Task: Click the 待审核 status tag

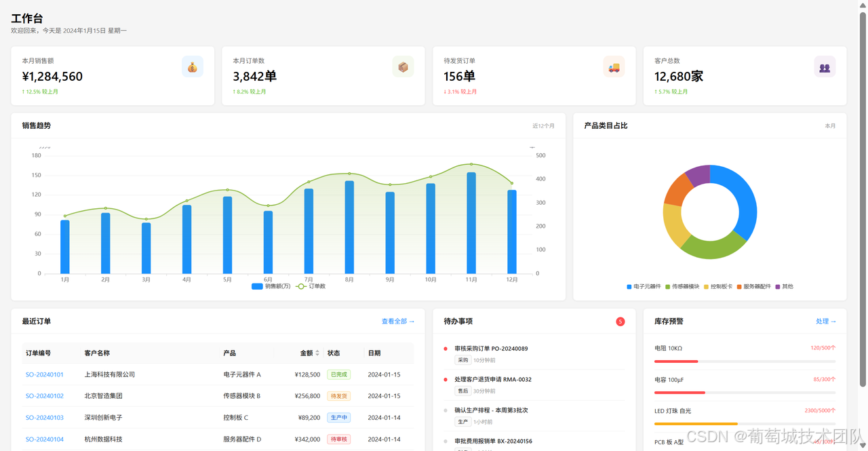Action: click(338, 439)
